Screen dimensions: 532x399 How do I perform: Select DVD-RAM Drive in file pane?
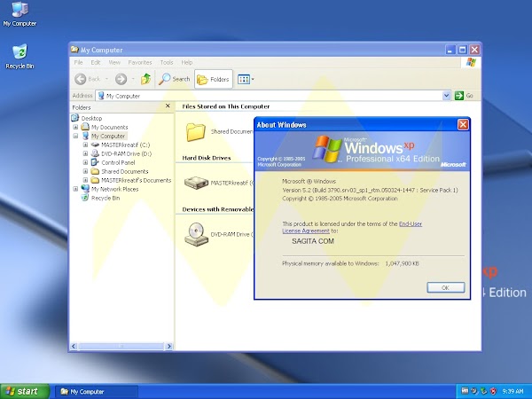click(x=196, y=234)
